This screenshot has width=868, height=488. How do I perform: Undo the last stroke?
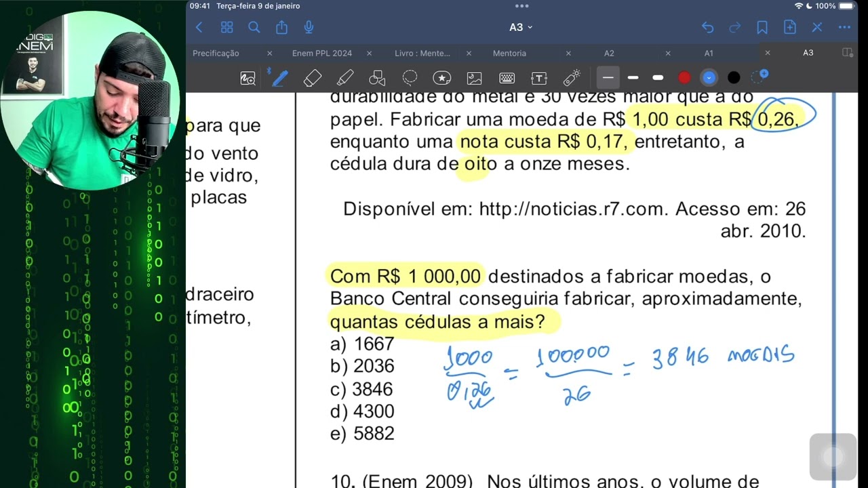click(x=707, y=27)
